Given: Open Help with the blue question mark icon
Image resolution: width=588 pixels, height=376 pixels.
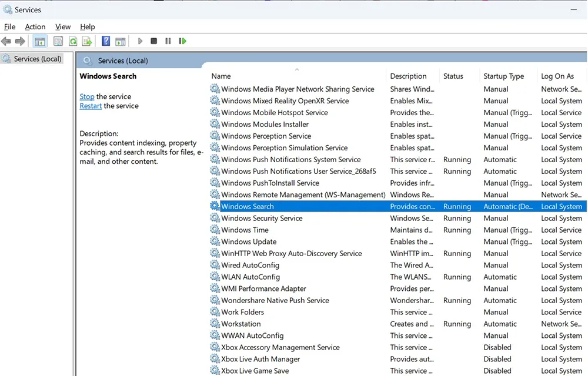Looking at the screenshot, I should click(x=106, y=41).
